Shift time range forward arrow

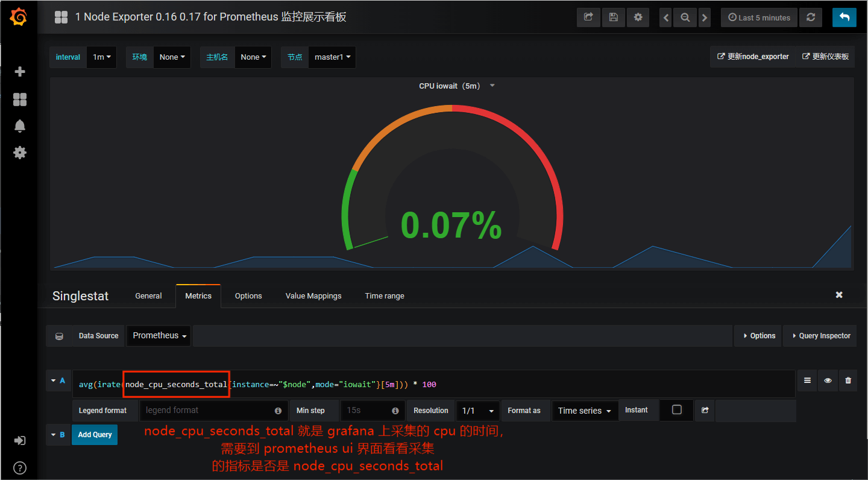pos(704,17)
